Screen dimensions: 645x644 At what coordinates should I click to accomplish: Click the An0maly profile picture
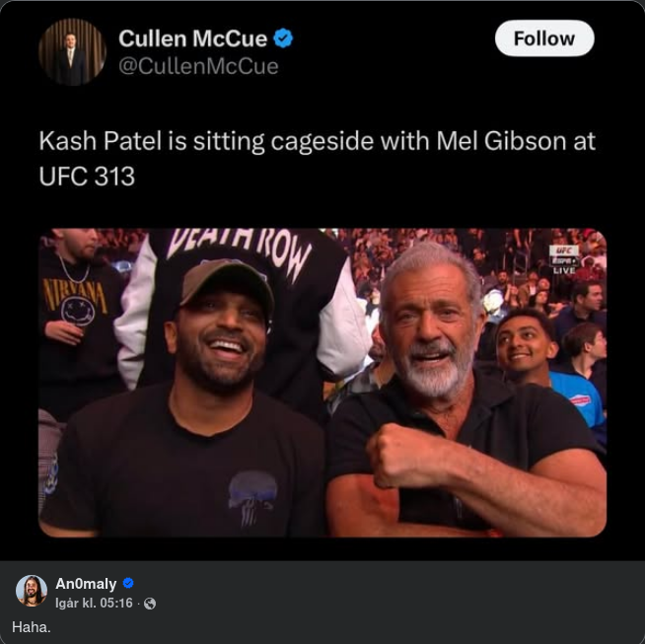(x=32, y=591)
